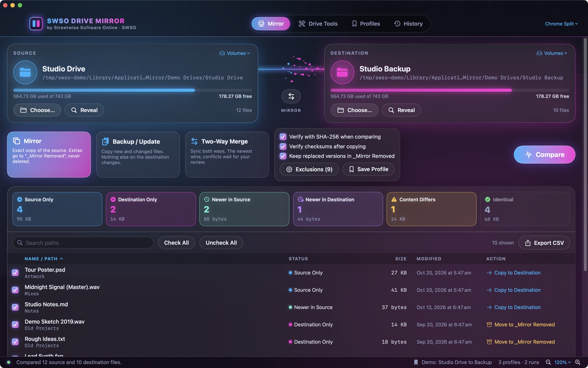Zoom in using the magnifier plus icon
Image resolution: width=588 pixels, height=368 pixels.
click(x=578, y=362)
